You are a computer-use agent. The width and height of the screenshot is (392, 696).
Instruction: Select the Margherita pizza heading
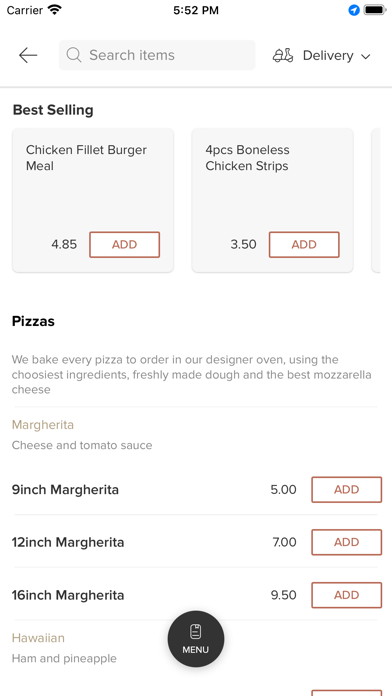click(x=43, y=425)
